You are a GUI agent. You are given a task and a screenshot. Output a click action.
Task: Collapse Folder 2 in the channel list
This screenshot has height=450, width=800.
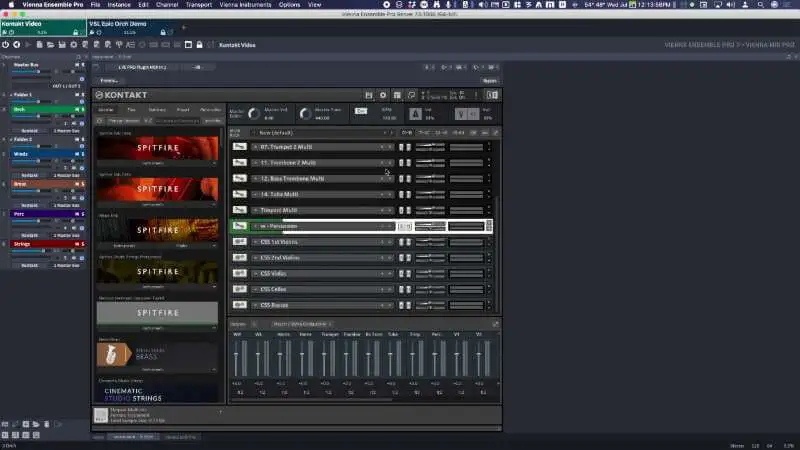pos(11,139)
